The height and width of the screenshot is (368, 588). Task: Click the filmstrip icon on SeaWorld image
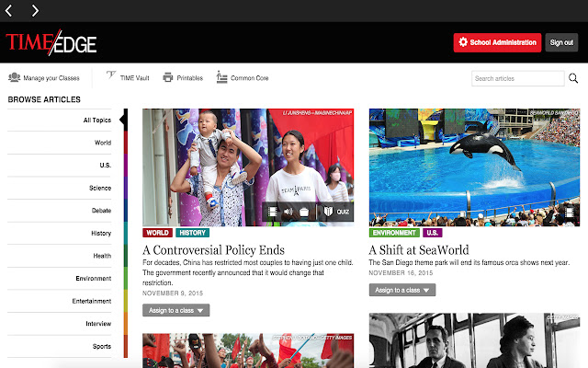click(x=569, y=213)
